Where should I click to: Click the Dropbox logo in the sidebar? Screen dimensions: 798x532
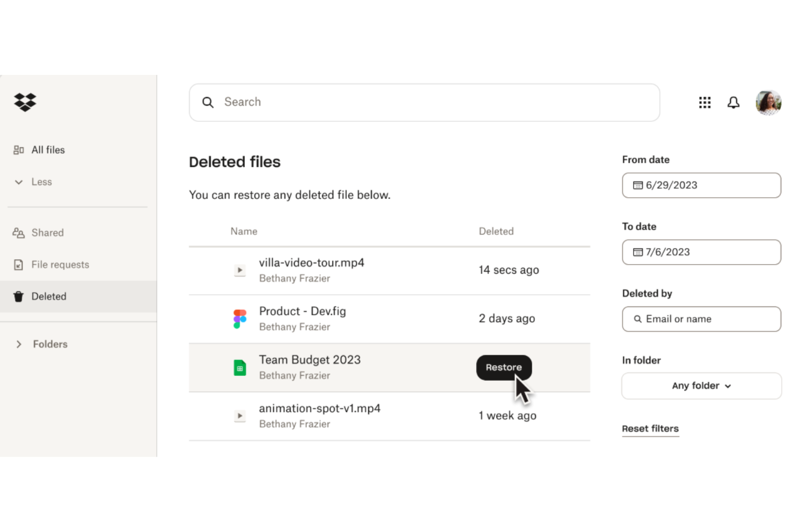pyautogui.click(x=24, y=102)
